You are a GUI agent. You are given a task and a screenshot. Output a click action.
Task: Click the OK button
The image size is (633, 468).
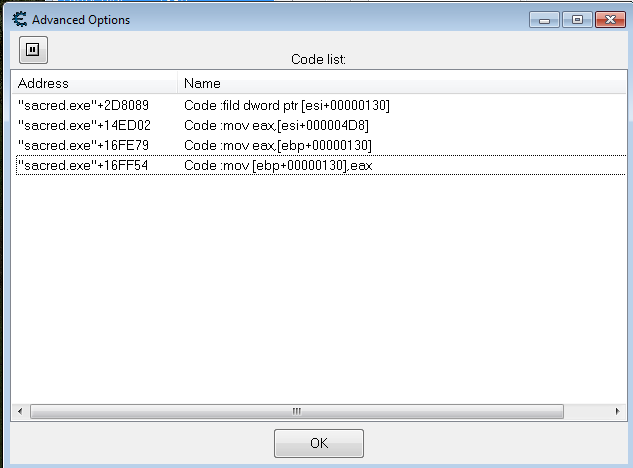[319, 443]
